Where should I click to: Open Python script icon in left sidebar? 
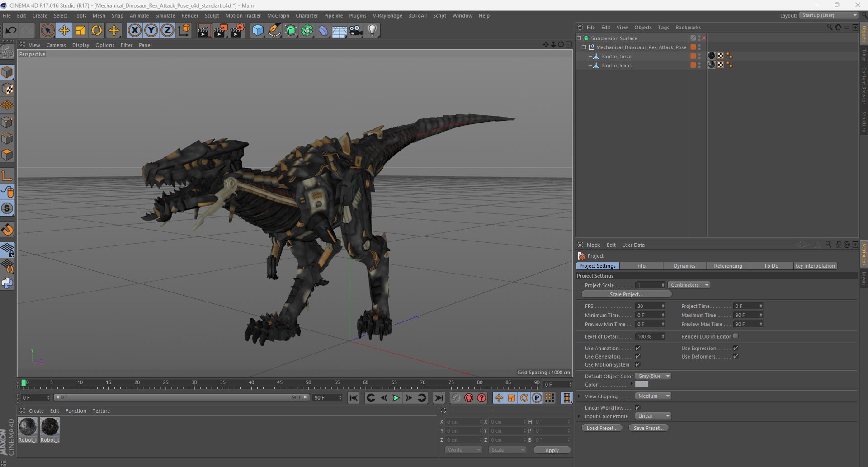(8, 283)
